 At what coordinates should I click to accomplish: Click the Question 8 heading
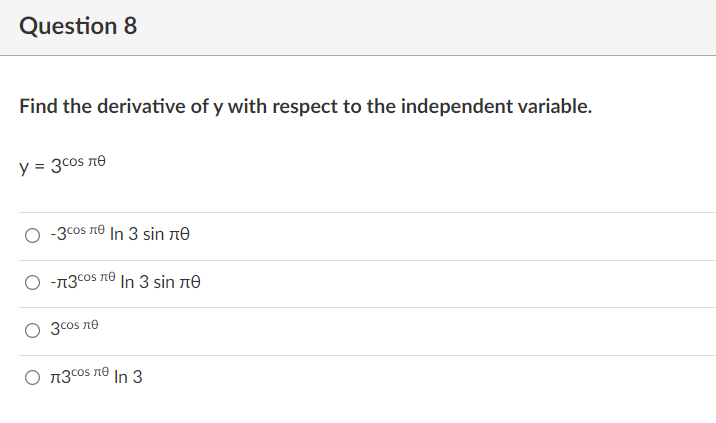pos(78,26)
